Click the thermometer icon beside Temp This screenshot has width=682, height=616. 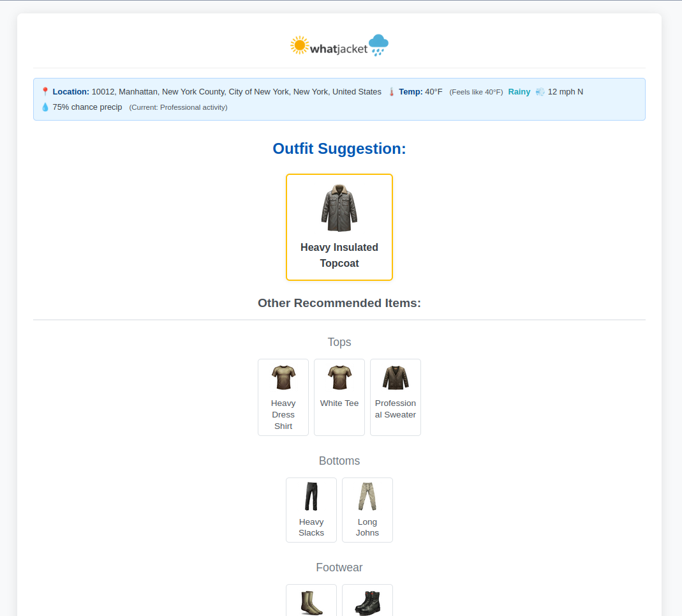coord(391,91)
